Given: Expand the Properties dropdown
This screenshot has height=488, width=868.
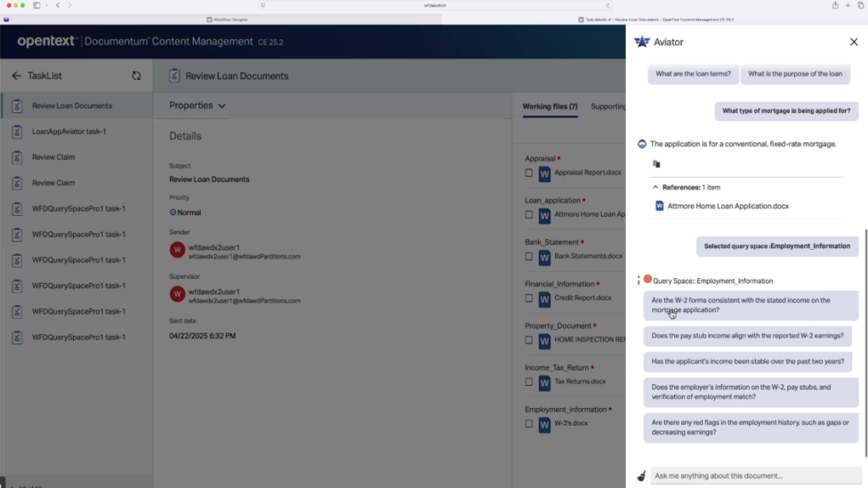Looking at the screenshot, I should click(x=197, y=105).
